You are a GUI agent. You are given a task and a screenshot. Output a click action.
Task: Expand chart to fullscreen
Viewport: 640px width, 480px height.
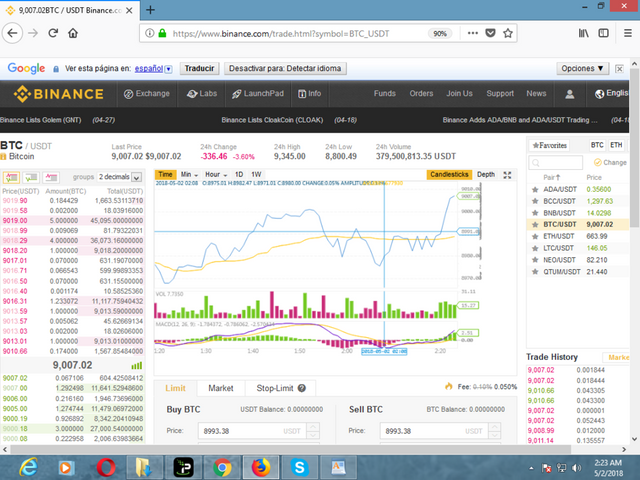[x=507, y=175]
